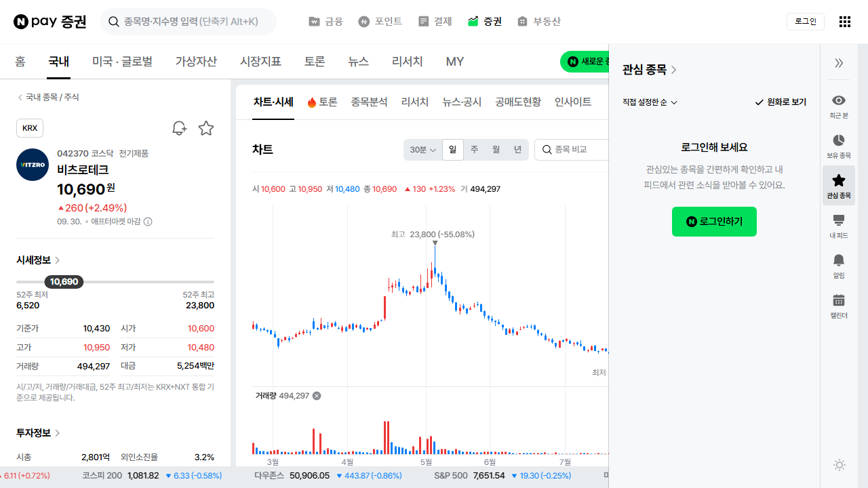The height and width of the screenshot is (488, 868).
Task: Click 종목 비교 search field
Action: pos(572,150)
